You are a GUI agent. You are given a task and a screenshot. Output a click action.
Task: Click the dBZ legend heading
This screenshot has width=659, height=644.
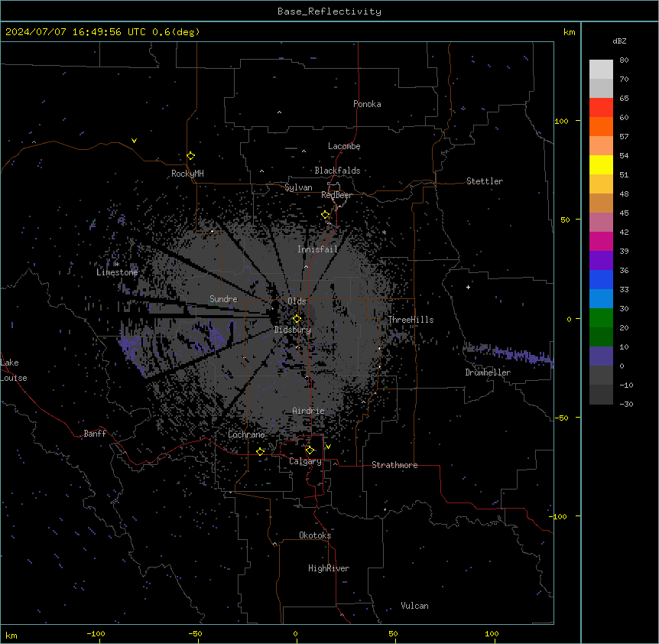619,41
